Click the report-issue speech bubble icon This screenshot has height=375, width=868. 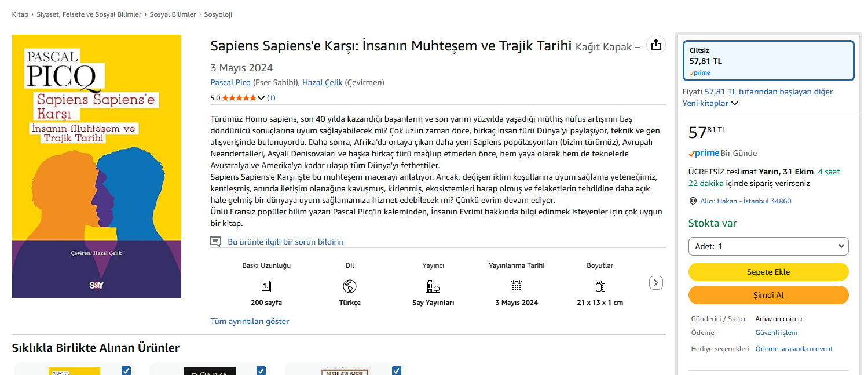point(215,242)
